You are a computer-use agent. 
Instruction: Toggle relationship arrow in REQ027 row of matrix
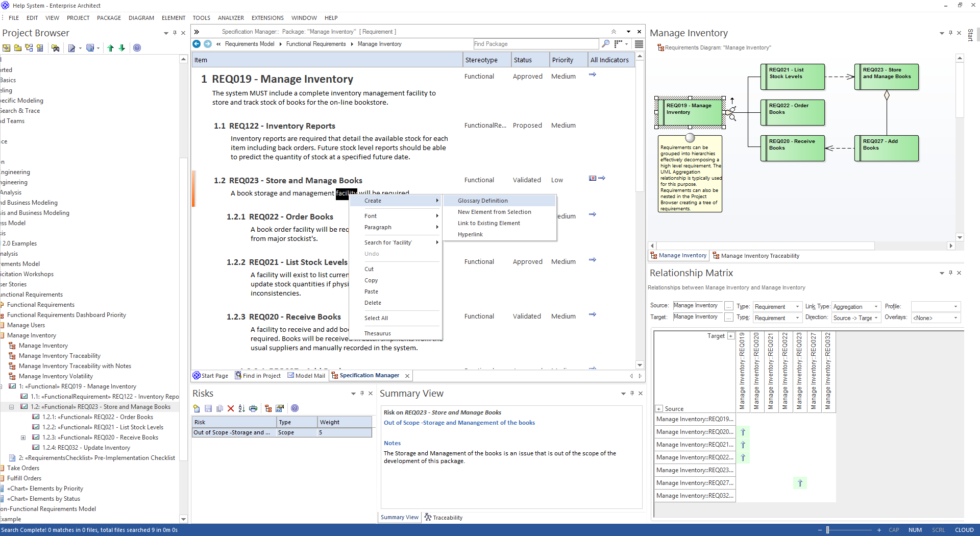click(x=800, y=483)
